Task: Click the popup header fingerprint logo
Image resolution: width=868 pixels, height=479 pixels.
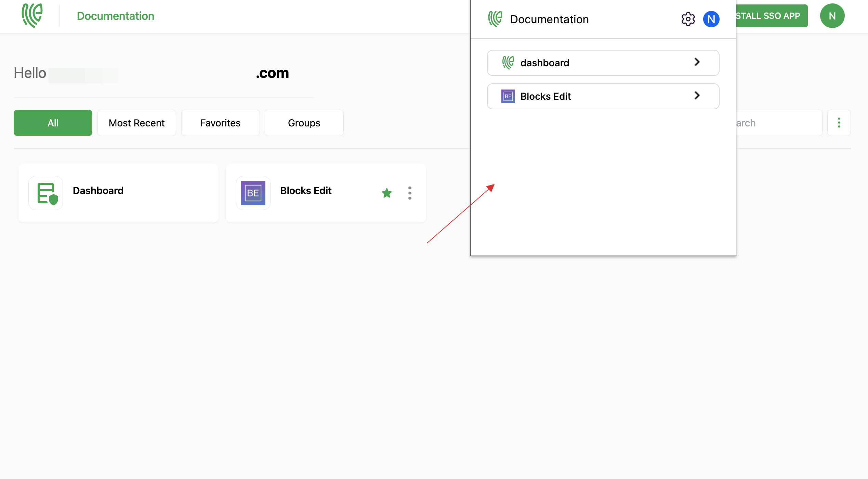Action: point(495,19)
